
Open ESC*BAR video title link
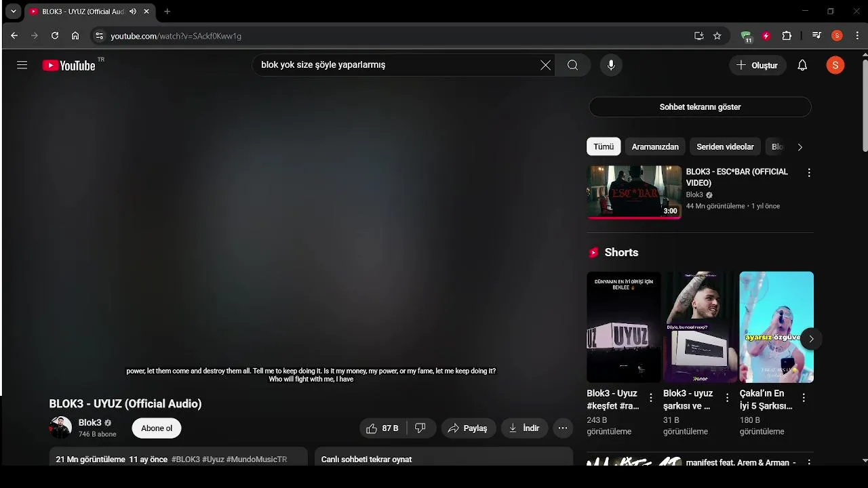tap(736, 177)
